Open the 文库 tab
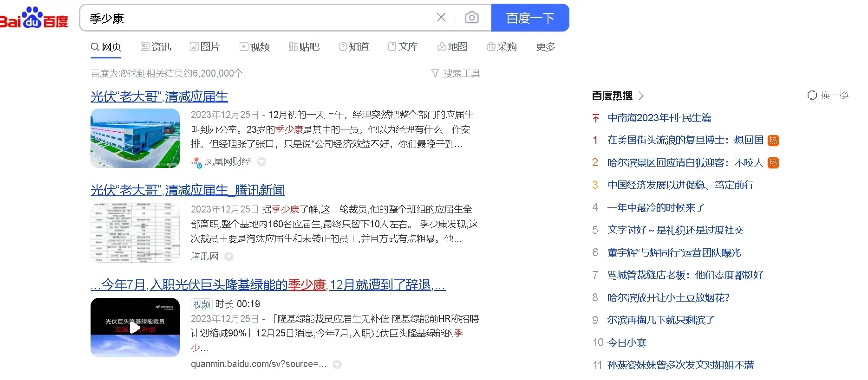The width and height of the screenshot is (868, 380). click(403, 47)
